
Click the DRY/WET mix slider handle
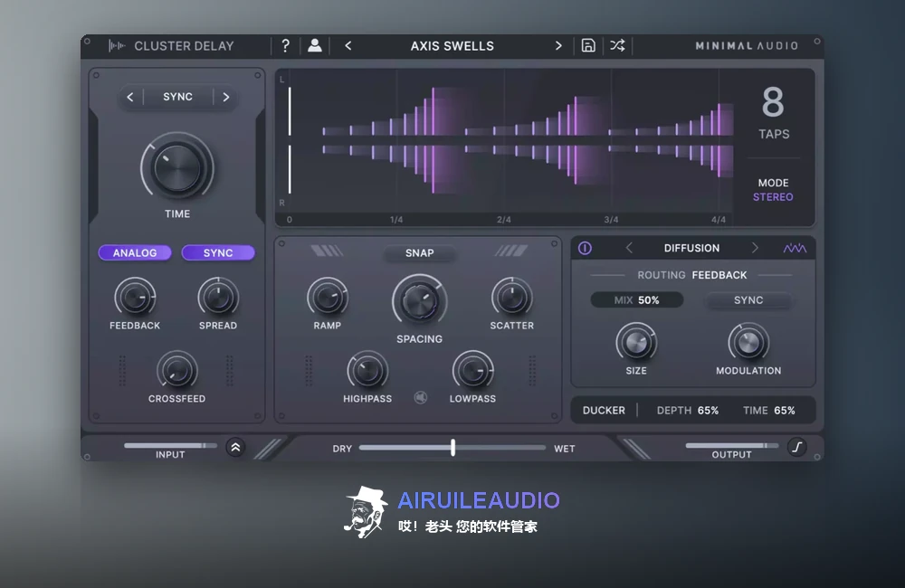coord(453,447)
